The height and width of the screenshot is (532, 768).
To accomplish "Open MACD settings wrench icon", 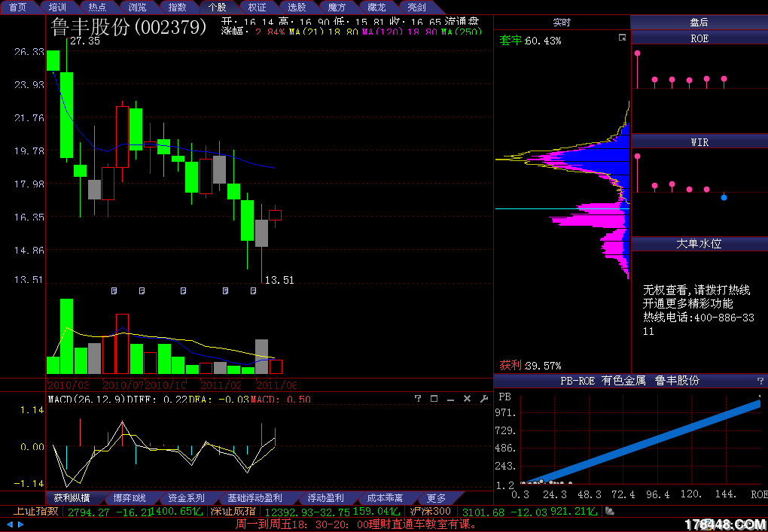I will (484, 399).
